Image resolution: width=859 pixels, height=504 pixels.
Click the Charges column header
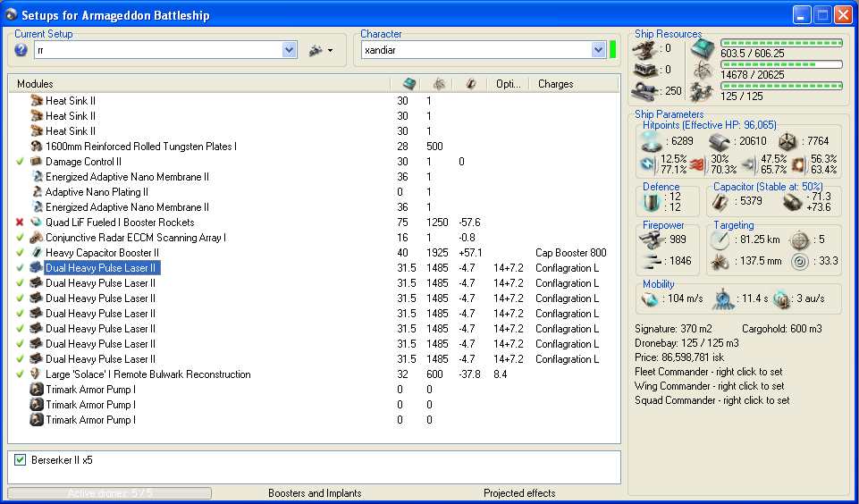click(x=556, y=84)
